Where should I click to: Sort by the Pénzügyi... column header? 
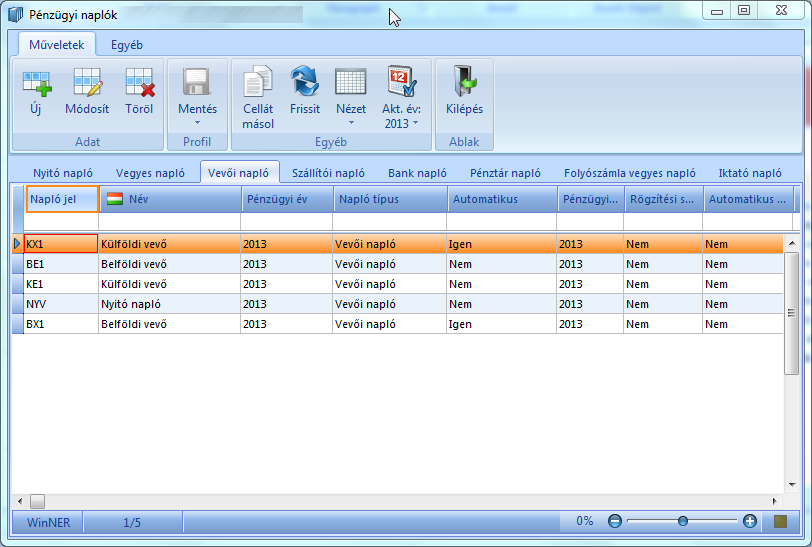click(x=590, y=199)
